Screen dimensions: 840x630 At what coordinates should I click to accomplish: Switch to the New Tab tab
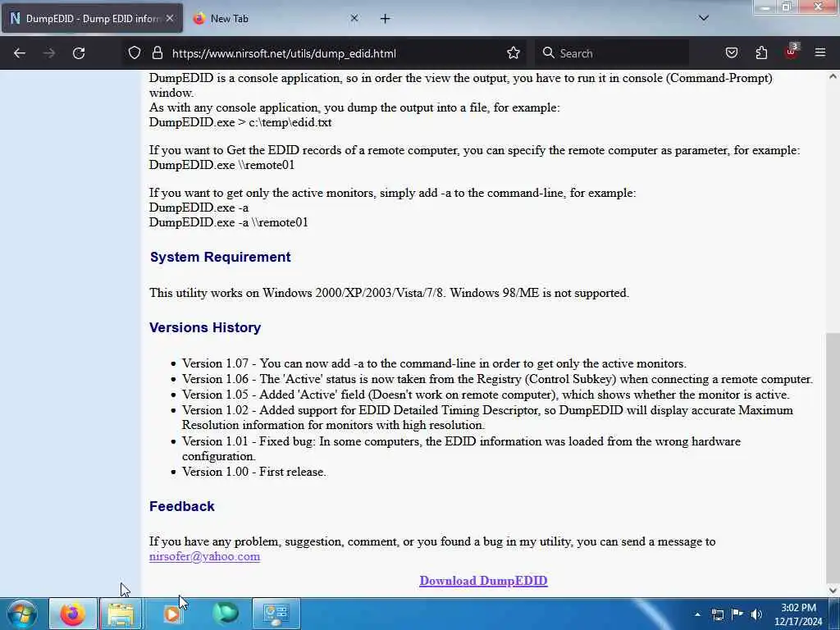pos(276,19)
